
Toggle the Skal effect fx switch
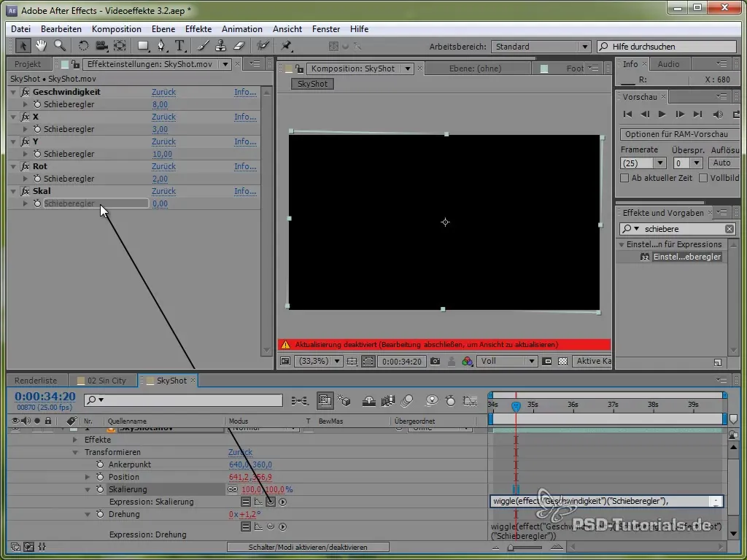coord(26,191)
